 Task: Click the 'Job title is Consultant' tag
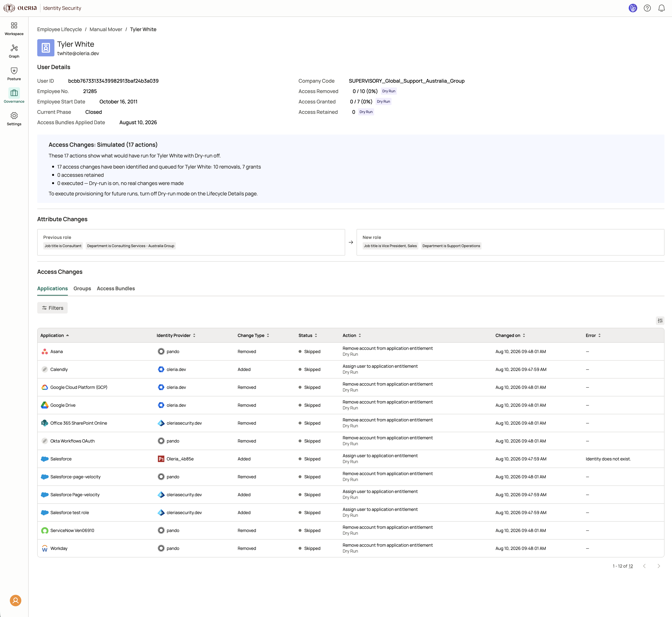63,246
